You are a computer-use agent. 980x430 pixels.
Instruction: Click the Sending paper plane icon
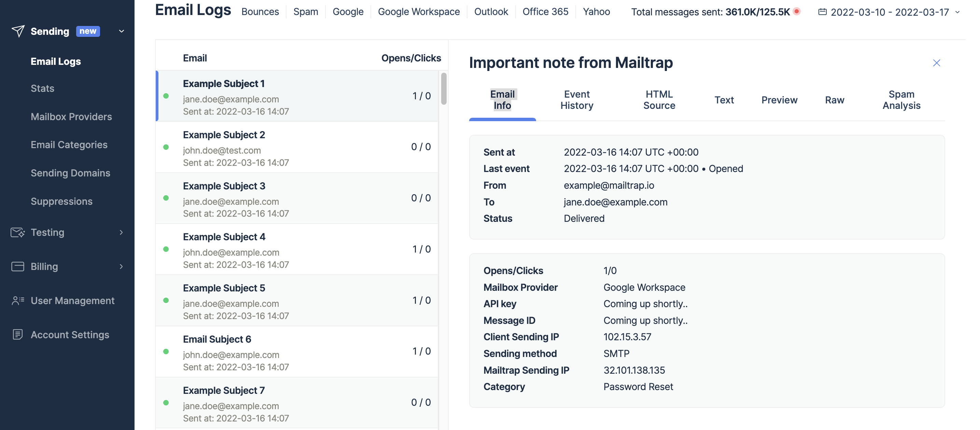pyautogui.click(x=18, y=31)
